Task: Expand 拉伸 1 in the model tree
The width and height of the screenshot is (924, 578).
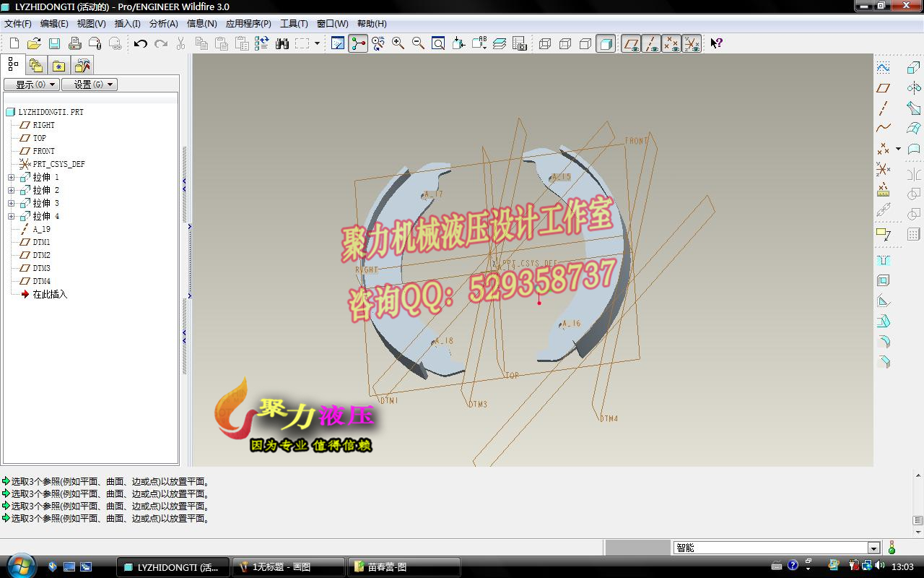Action: tap(11, 177)
